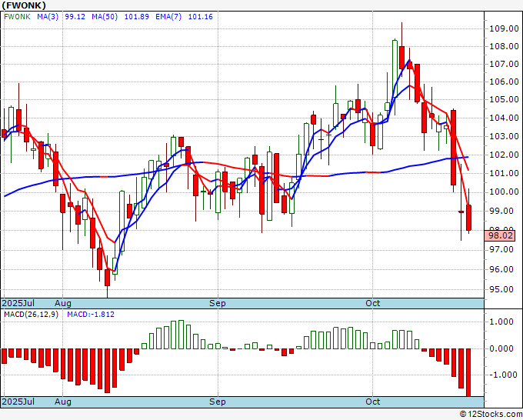Viewport: 523px width, 420px height.
Task: Click the EMA(7) value 101.16
Action: (201, 17)
